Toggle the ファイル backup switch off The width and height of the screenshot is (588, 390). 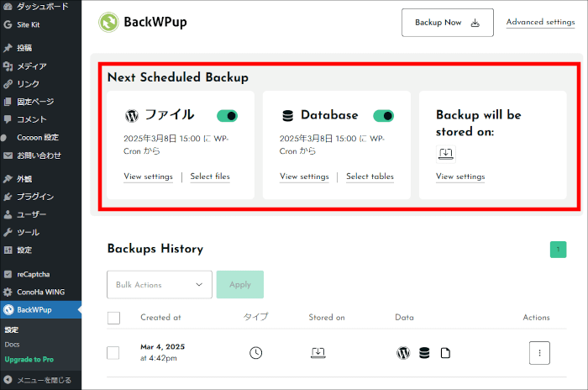click(228, 116)
